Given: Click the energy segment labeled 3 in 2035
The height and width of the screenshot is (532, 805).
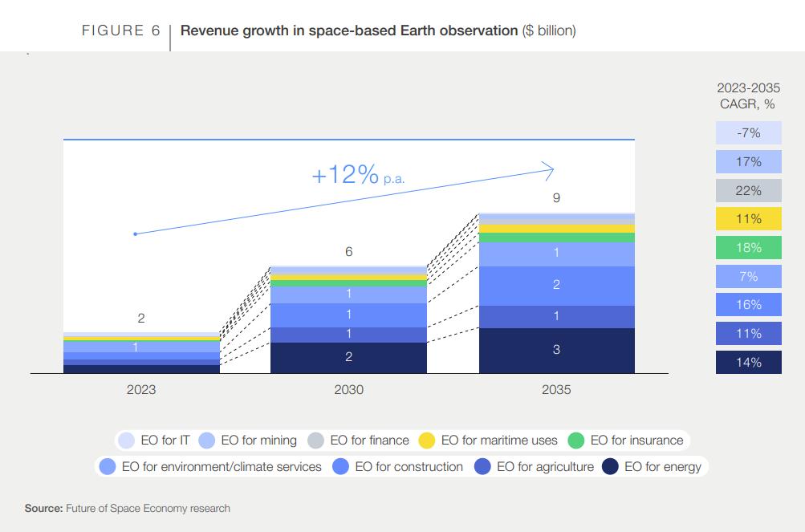Looking at the screenshot, I should (556, 351).
